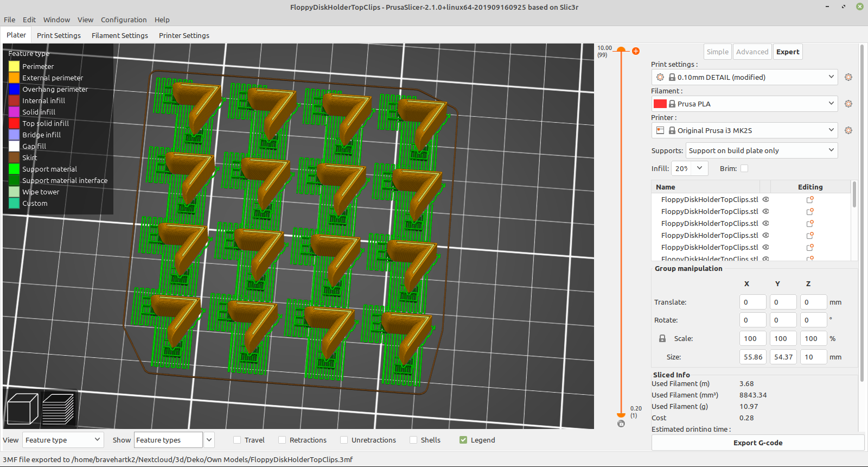Open the Help menu

[162, 20]
